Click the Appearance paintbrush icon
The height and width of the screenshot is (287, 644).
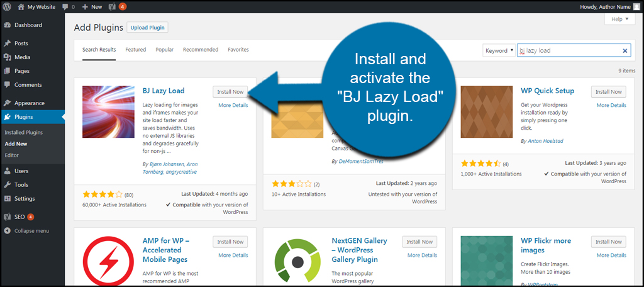coord(8,103)
